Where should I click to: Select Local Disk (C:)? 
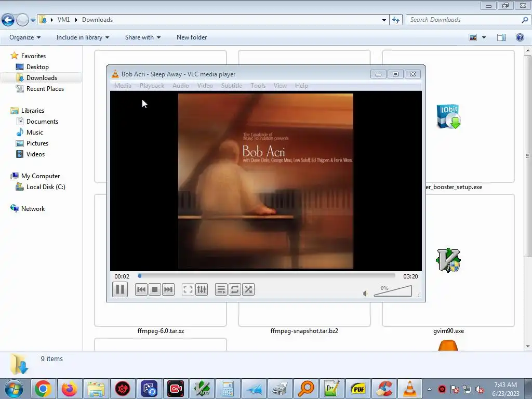click(46, 187)
